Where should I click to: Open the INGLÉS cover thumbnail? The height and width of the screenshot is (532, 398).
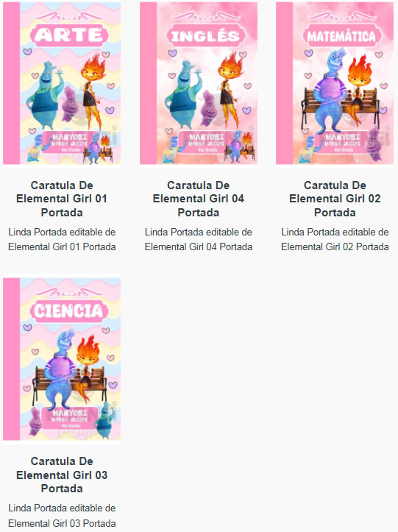pyautogui.click(x=199, y=83)
